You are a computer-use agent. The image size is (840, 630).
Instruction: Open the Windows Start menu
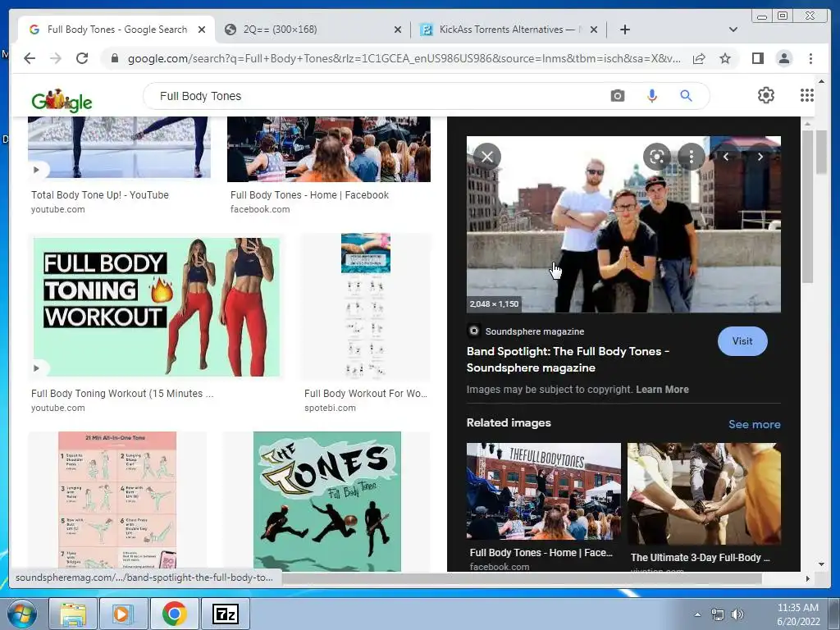click(x=22, y=614)
